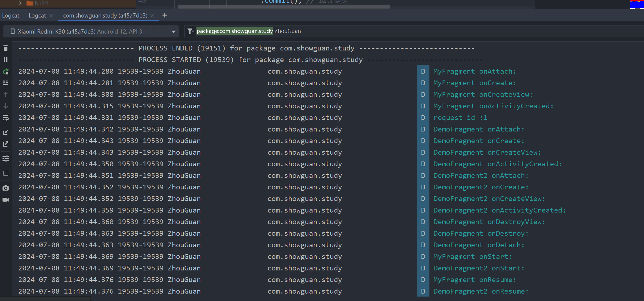
Task: Click the editor horizontal scrollbar
Action: point(284,7)
